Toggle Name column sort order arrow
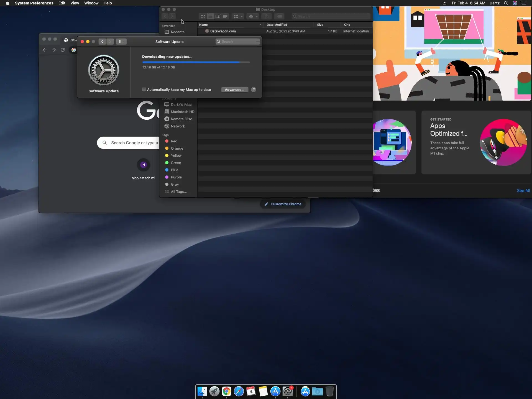The image size is (532, 399). coord(260,25)
